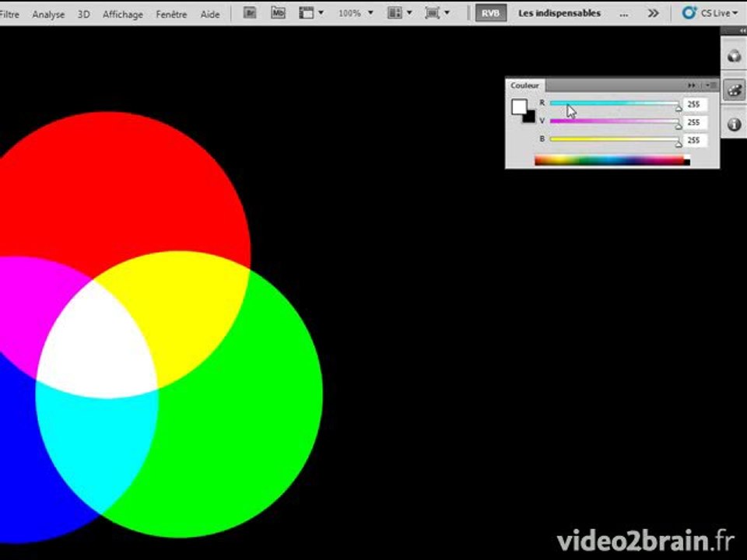The width and height of the screenshot is (747, 560).
Task: Open the 3D spheres panel icon
Action: (734, 56)
